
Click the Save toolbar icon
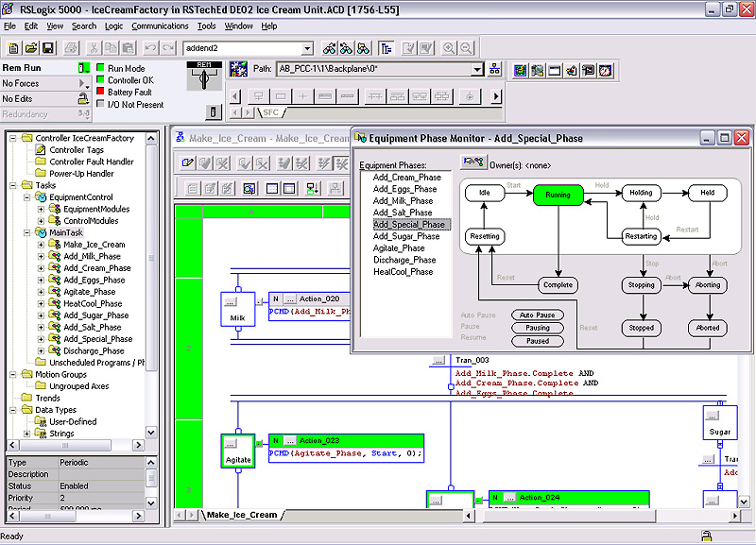pos(48,48)
